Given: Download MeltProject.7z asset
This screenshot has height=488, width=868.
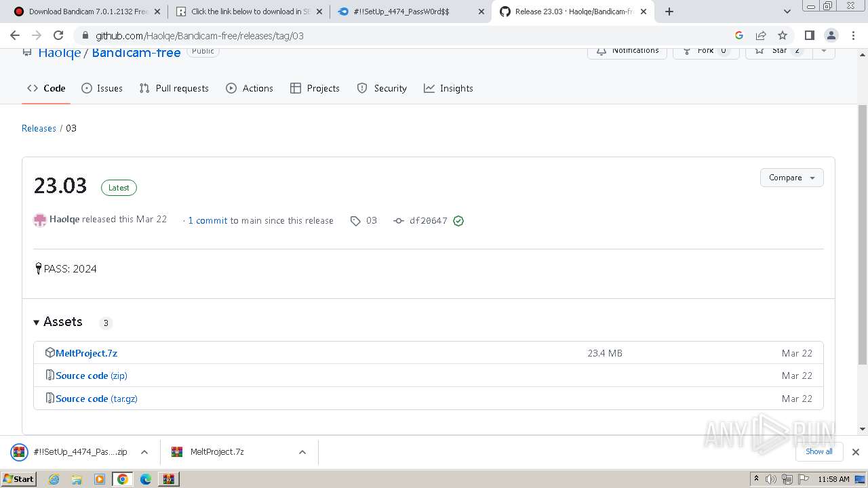Looking at the screenshot, I should pyautogui.click(x=87, y=353).
